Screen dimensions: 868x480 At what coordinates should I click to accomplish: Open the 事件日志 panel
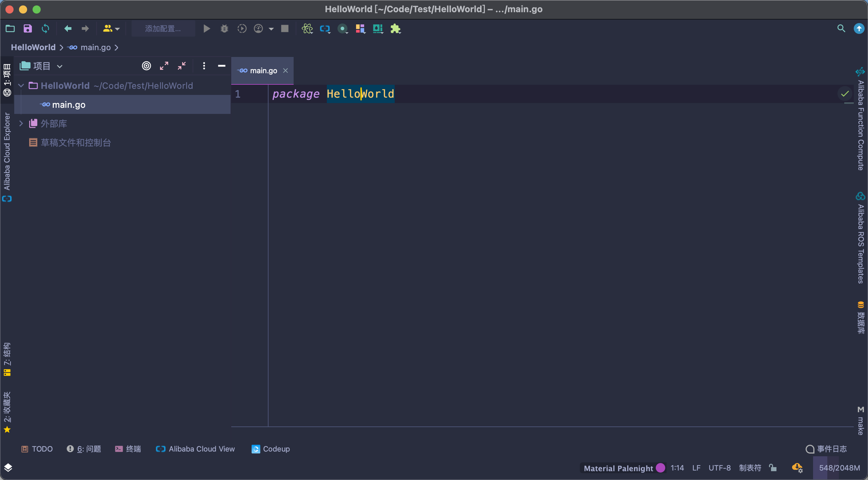pos(826,449)
